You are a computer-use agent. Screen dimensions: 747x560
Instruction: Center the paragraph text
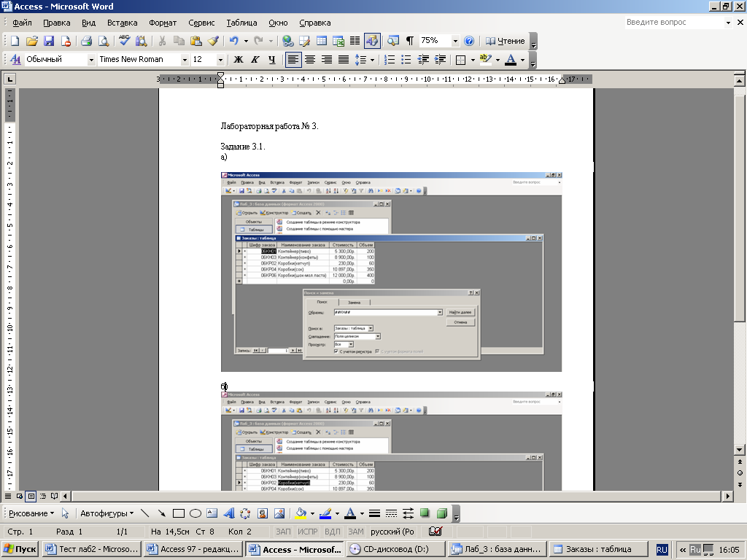point(309,60)
